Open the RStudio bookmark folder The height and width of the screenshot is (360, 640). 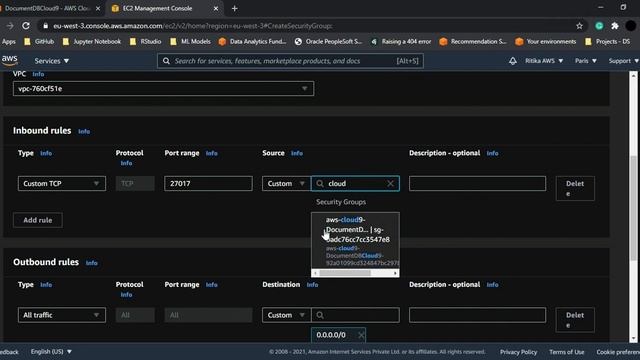pos(145,41)
